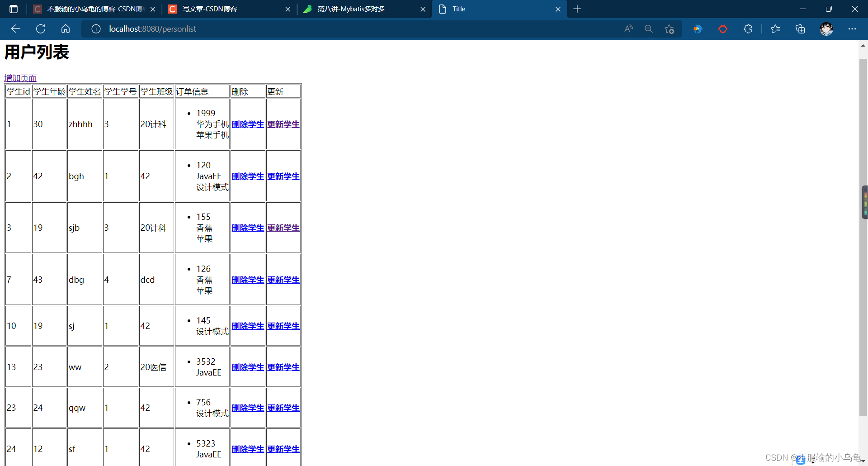Click the 用户列表 heading
868x466 pixels.
(x=37, y=52)
